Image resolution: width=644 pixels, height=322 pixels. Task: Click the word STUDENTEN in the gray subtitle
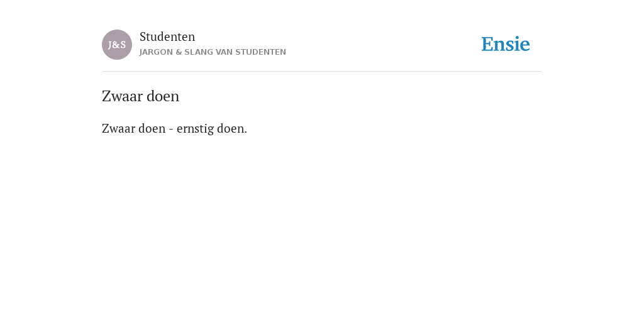tap(261, 52)
